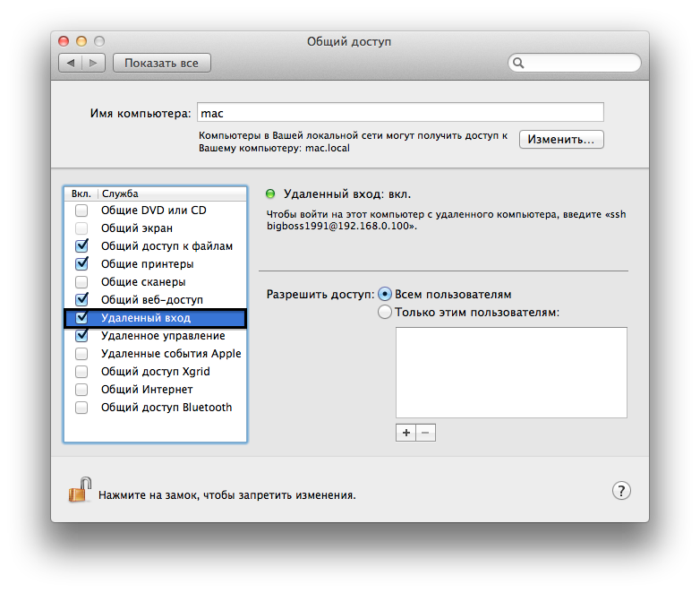The image size is (700, 593).
Task: Select the Общий доступ Xgrid label
Action: click(156, 372)
